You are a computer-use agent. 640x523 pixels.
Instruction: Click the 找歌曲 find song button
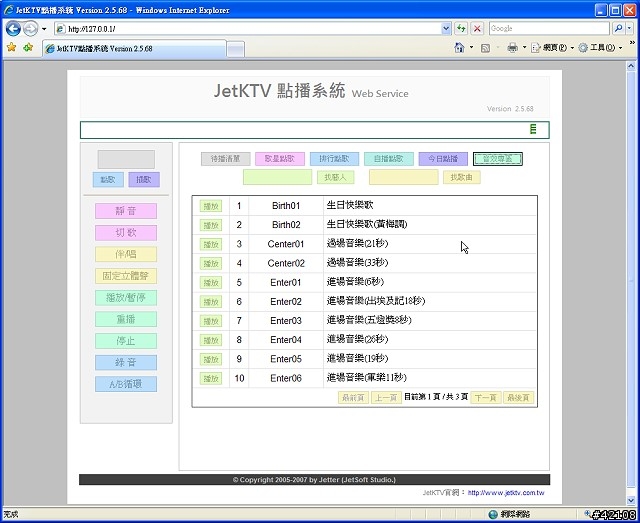coord(462,177)
